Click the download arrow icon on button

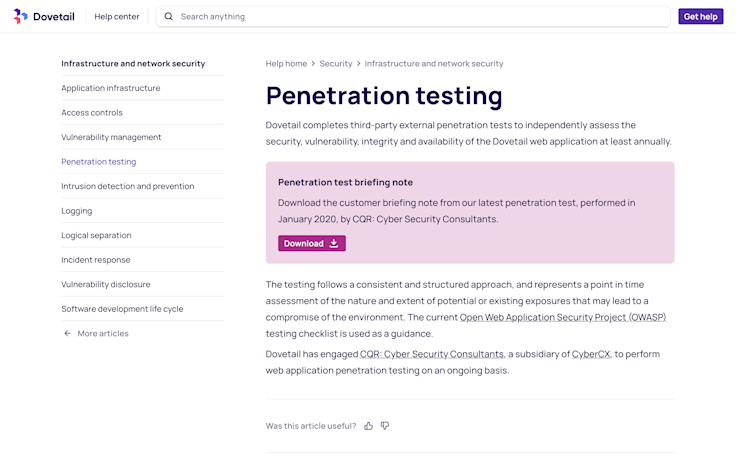coord(334,243)
